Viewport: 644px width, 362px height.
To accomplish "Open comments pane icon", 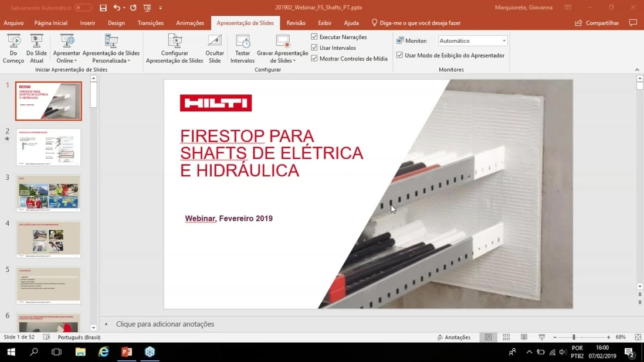I will [x=633, y=23].
